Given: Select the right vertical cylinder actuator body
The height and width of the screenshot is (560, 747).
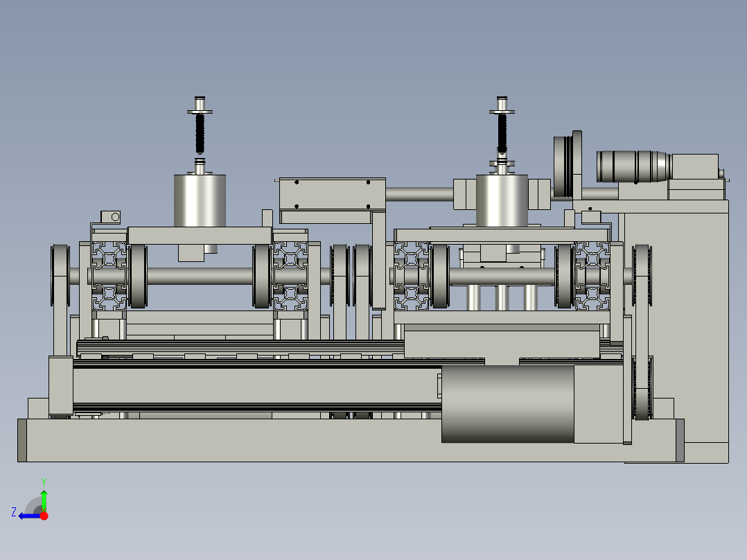Looking at the screenshot, I should pos(502,201).
